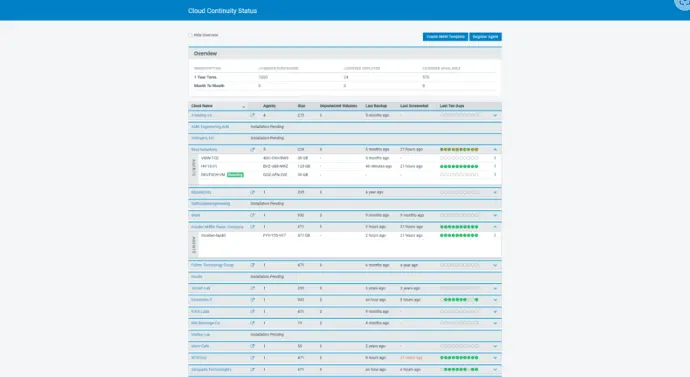Screen dimensions: 690x377
Task: Collapse the client row showing orange and green status dots
Action: point(495,150)
